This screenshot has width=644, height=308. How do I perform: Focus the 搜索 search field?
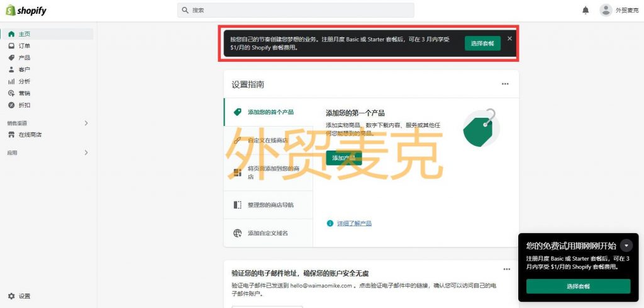(x=296, y=10)
